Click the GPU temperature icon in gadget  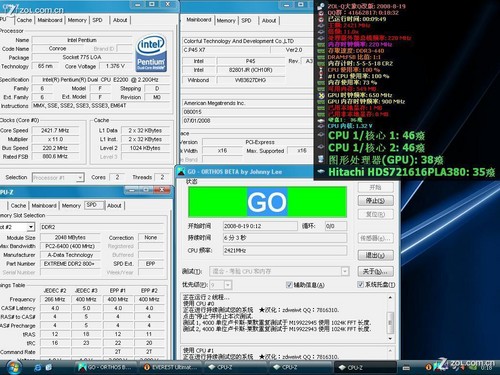[x=321, y=159]
